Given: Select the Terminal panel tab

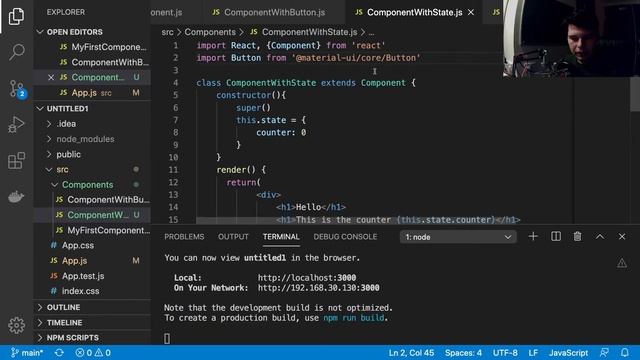Looking at the screenshot, I should point(281,237).
